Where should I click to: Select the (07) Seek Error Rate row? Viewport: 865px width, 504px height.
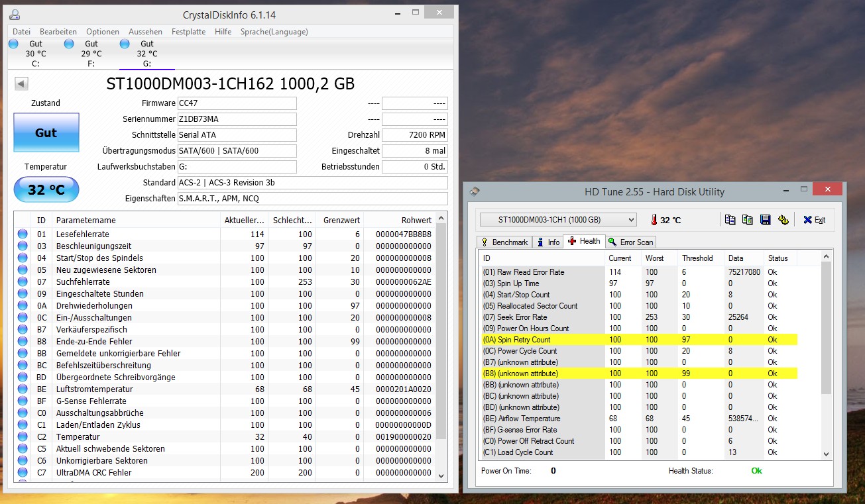point(639,317)
